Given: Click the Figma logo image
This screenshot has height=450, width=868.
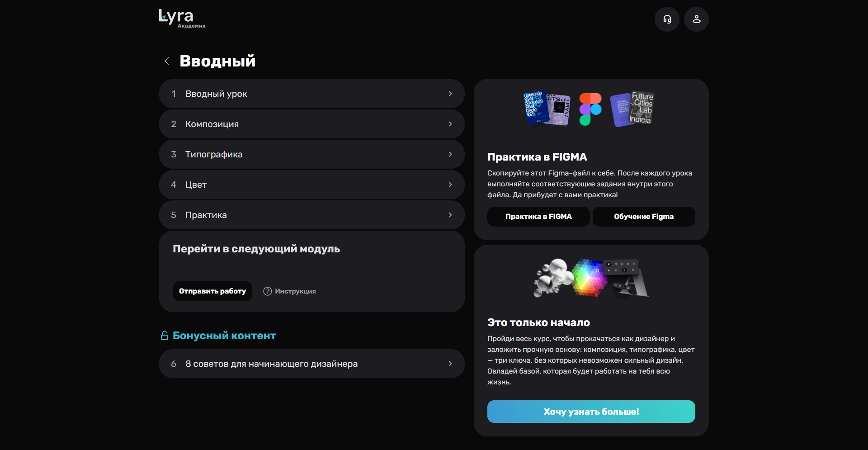Looking at the screenshot, I should [x=590, y=109].
